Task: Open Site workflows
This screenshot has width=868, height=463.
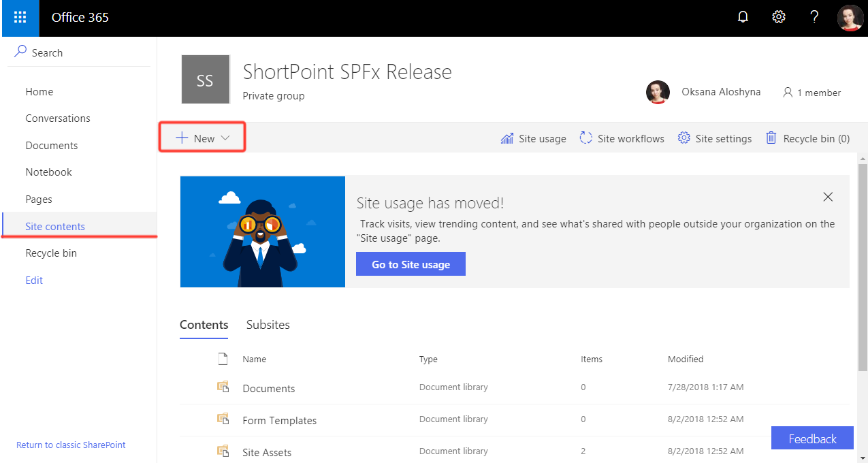Action: tap(621, 138)
